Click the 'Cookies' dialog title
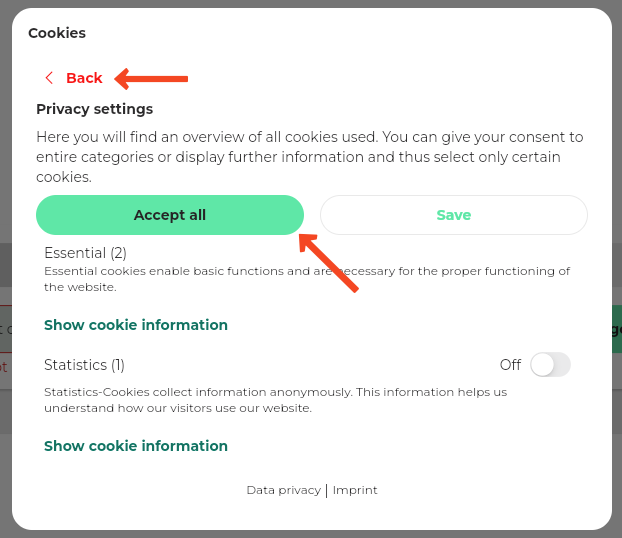 [x=57, y=33]
